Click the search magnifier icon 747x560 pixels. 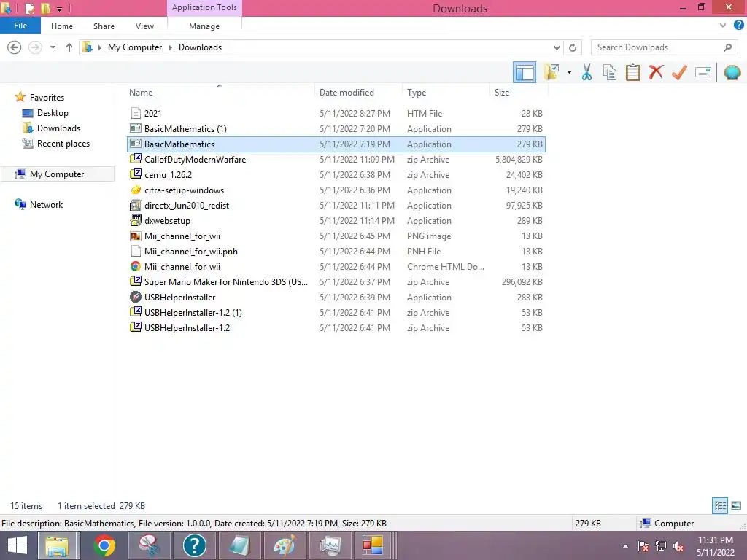(x=727, y=47)
